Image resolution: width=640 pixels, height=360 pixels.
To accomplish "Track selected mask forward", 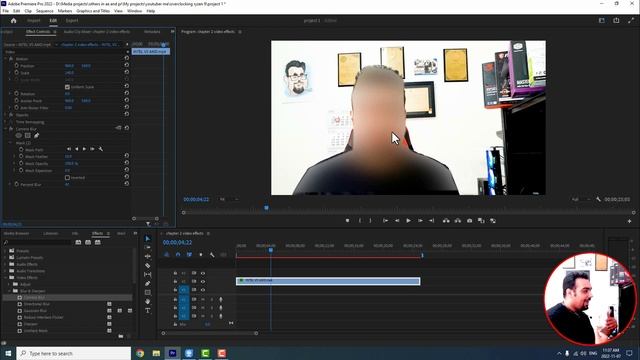I will [84, 149].
